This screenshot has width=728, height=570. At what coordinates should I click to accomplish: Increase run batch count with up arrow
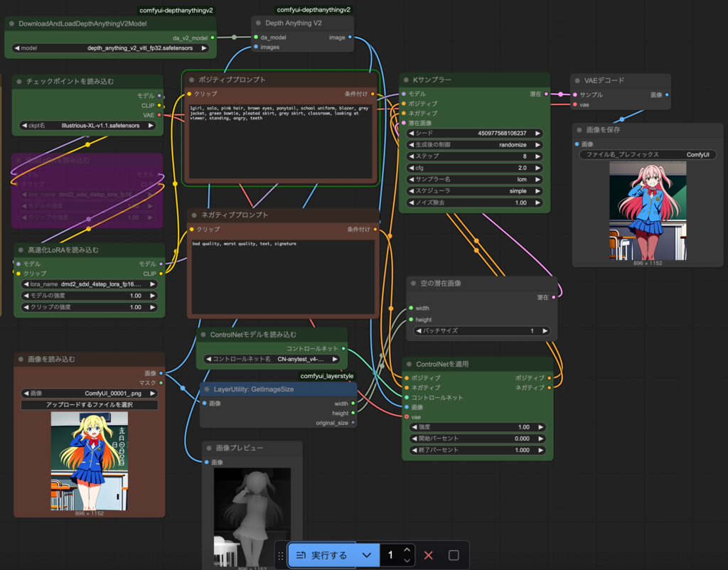407,550
